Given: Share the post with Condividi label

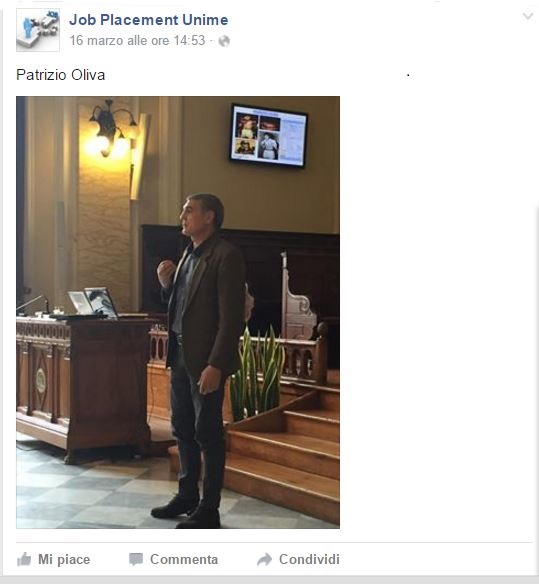Looking at the screenshot, I should coord(309,559).
